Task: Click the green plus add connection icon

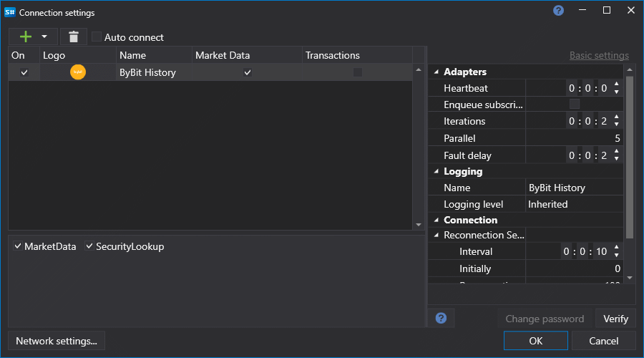Action: (26, 37)
